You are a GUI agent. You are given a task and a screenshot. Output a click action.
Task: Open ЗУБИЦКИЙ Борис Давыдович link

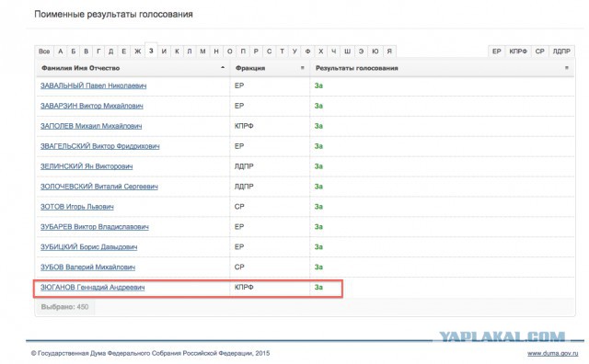coord(88,247)
